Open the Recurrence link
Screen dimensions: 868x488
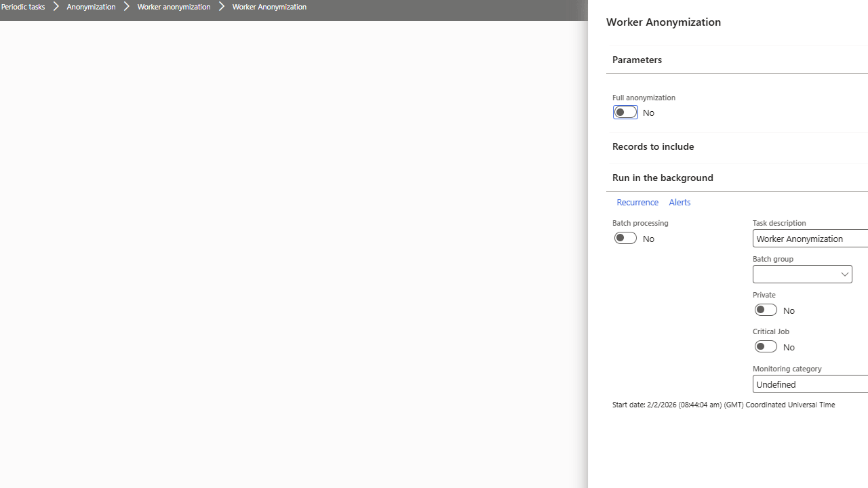(637, 202)
